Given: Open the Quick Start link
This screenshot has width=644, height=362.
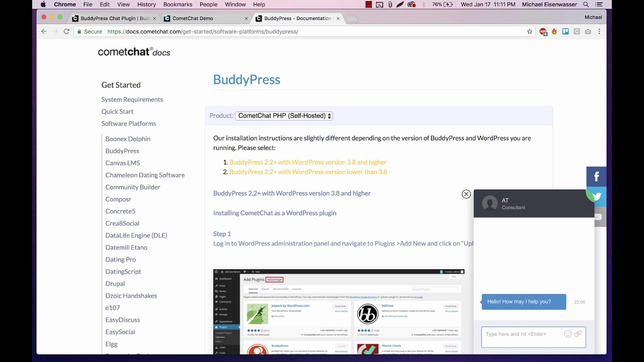Looking at the screenshot, I should pyautogui.click(x=117, y=112).
